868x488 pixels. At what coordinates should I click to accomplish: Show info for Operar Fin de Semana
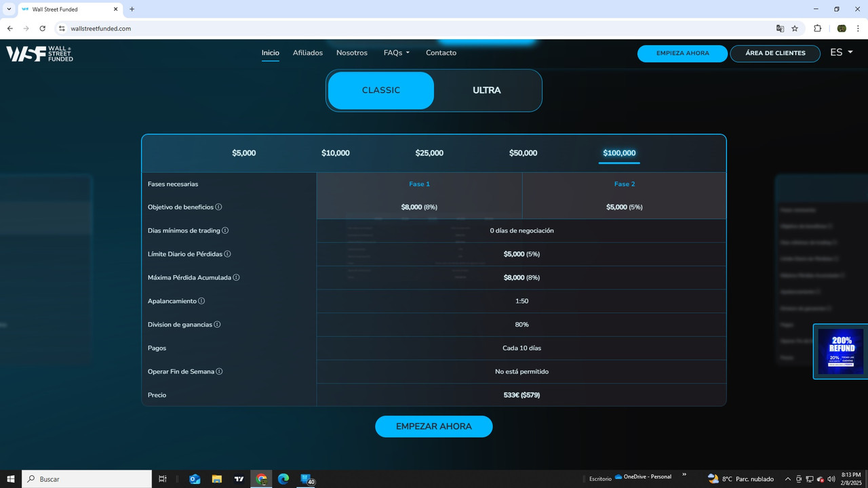click(x=219, y=371)
